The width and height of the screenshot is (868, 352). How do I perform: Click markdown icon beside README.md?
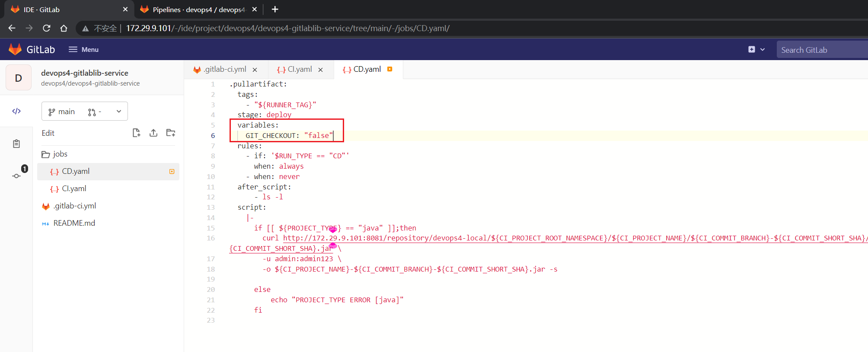(45, 224)
